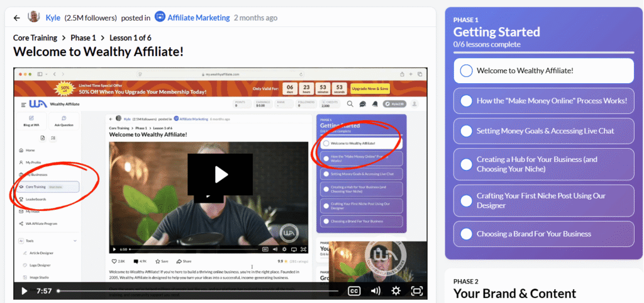The width and height of the screenshot is (644, 303).
Task: Open Phase 2 'Your Brand & Content' card
Action: point(544,286)
